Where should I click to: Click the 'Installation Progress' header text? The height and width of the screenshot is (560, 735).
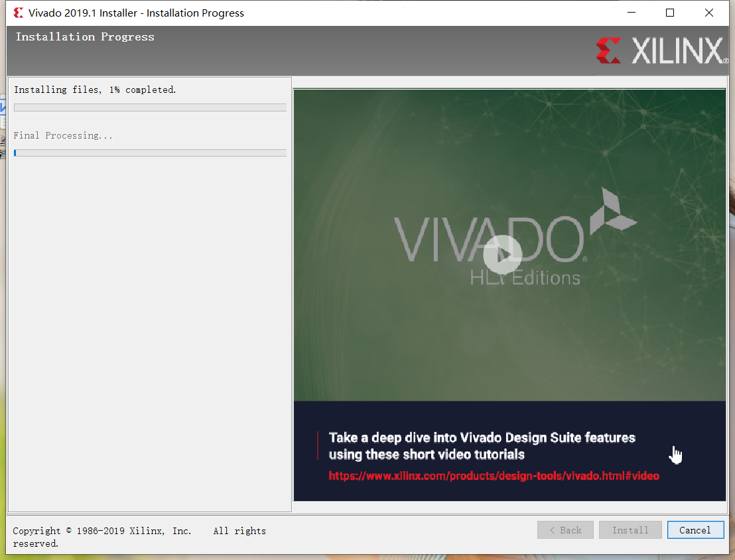[85, 36]
